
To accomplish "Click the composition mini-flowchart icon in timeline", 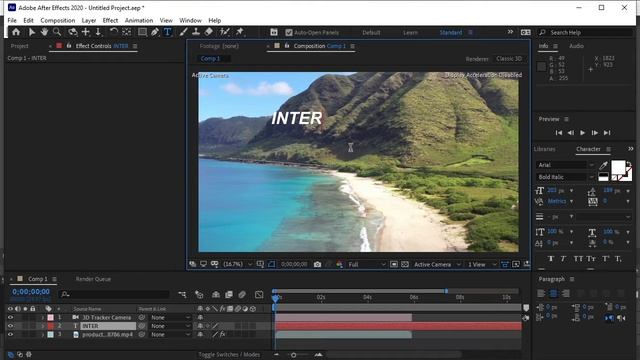I will (182, 294).
